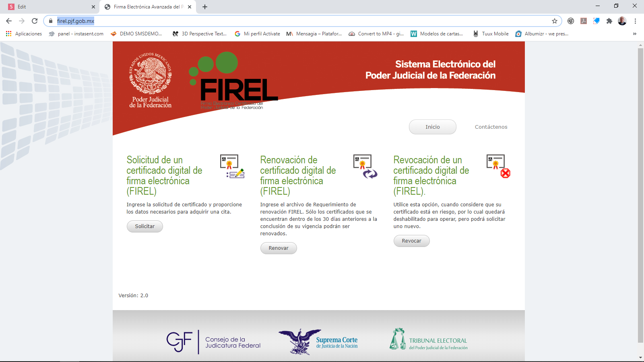
Task: Open the Mi perfil Actívate bookmark
Action: (257, 34)
